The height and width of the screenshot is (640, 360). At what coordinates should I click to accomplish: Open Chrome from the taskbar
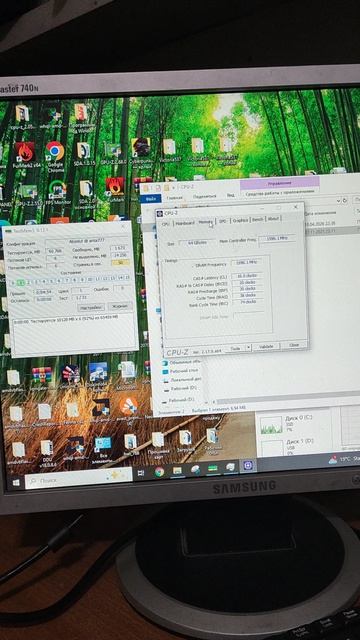tap(159, 472)
